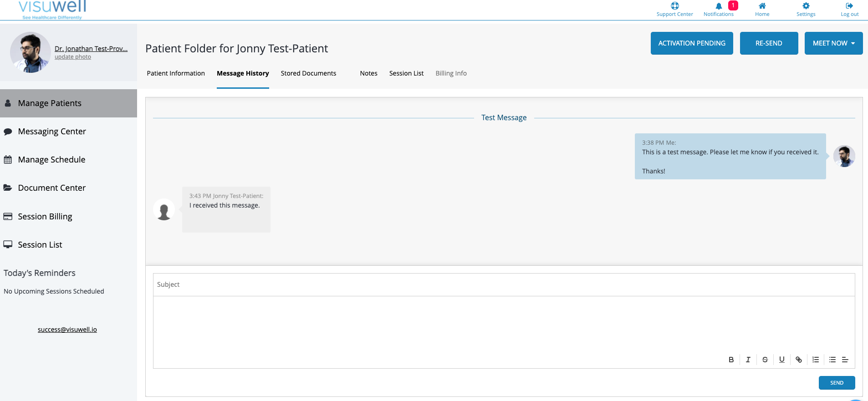The width and height of the screenshot is (868, 401).
Task: Open Settings gear in top bar
Action: [x=806, y=6]
